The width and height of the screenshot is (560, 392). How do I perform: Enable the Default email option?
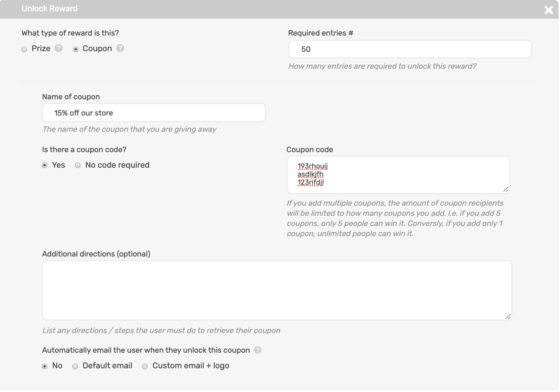(75, 366)
